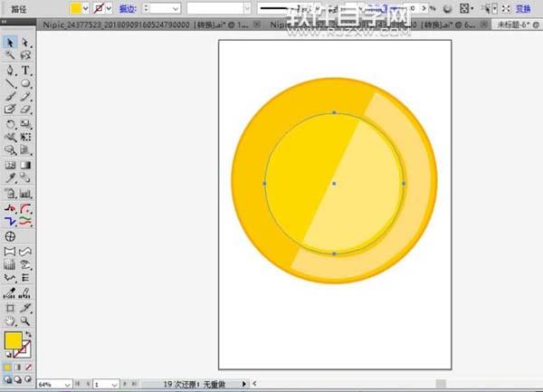Adjust stroke weight stepper arrows
The width and height of the screenshot is (543, 392).
coord(146,8)
